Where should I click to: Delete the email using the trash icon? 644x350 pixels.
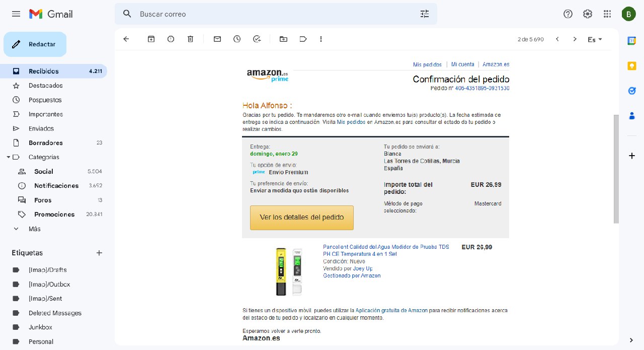tap(190, 39)
